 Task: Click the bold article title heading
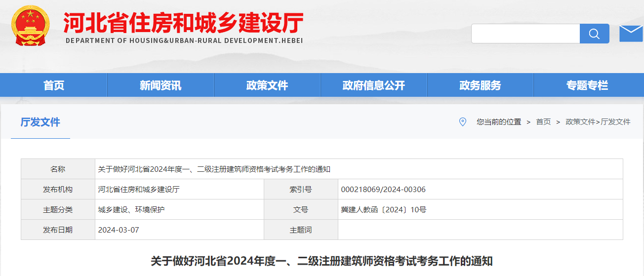coord(322,261)
